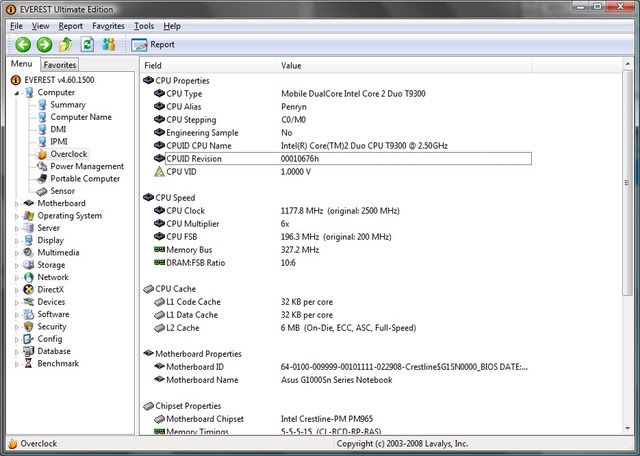Expand the Motherboard tree node
The height and width of the screenshot is (456, 640).
17,204
